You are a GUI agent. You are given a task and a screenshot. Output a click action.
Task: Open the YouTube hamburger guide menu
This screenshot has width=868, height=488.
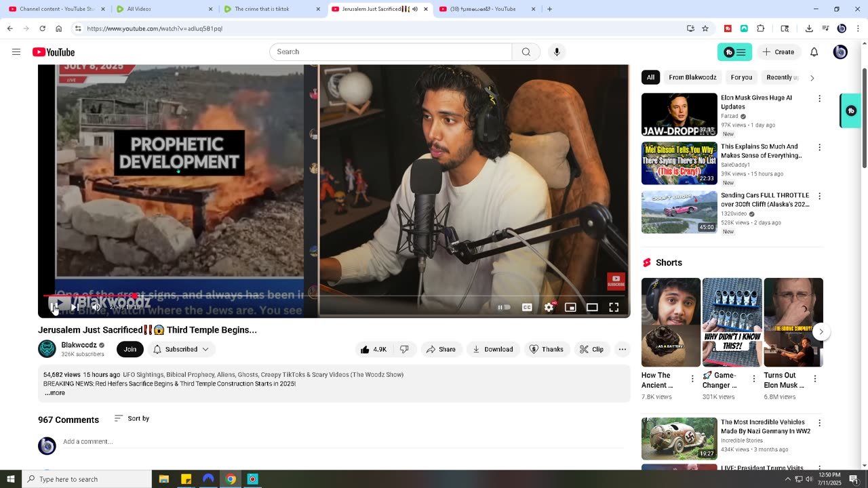click(16, 52)
